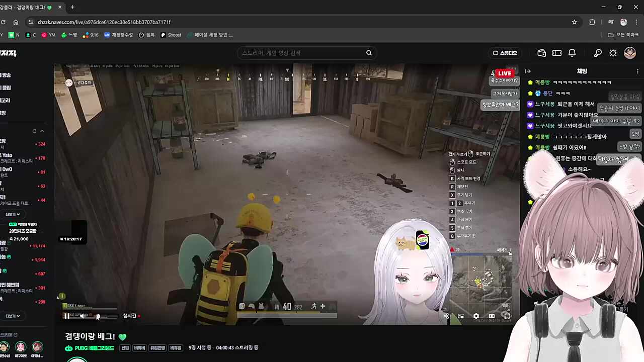Jump to live with the 실시간 button
This screenshot has width=644, height=362.
pos(131,316)
